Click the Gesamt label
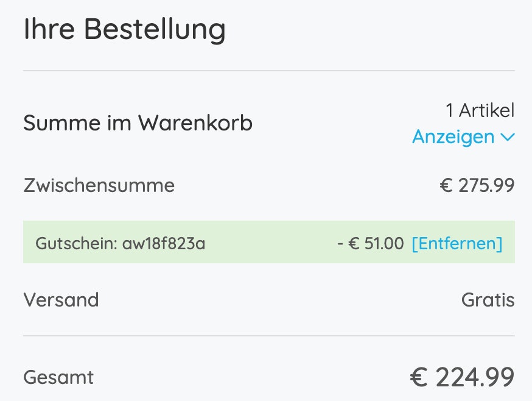This screenshot has width=532, height=401. click(58, 377)
